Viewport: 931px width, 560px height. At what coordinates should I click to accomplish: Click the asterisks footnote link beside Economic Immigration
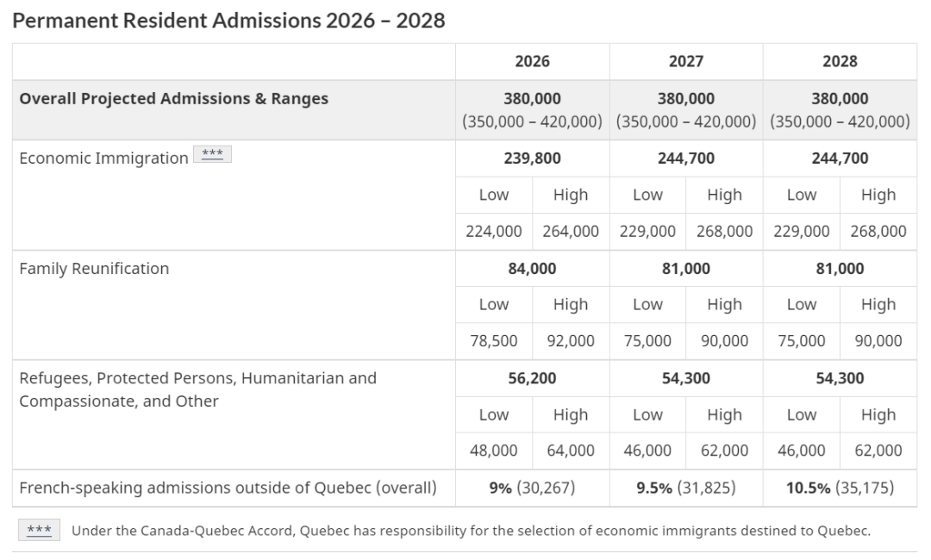212,155
